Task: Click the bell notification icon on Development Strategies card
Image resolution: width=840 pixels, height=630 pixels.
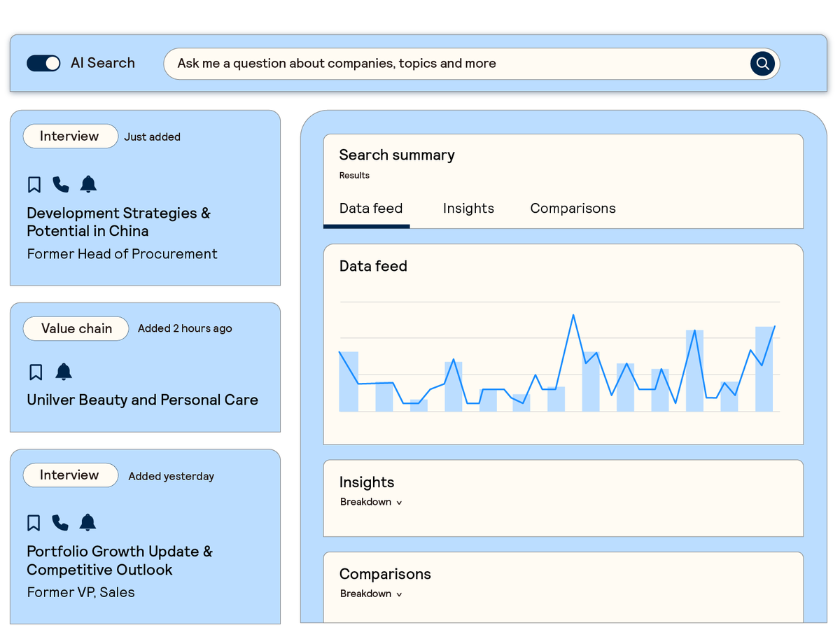Action: tap(87, 184)
